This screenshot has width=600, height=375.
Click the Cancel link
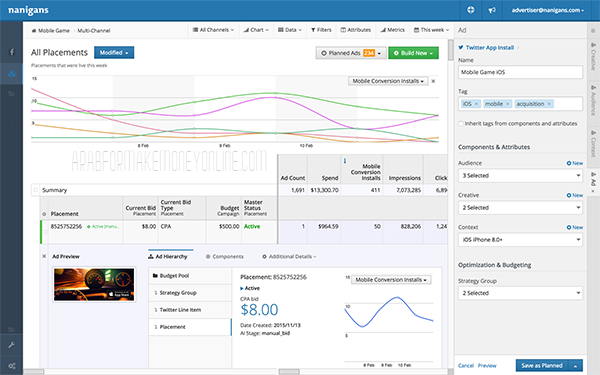point(466,366)
